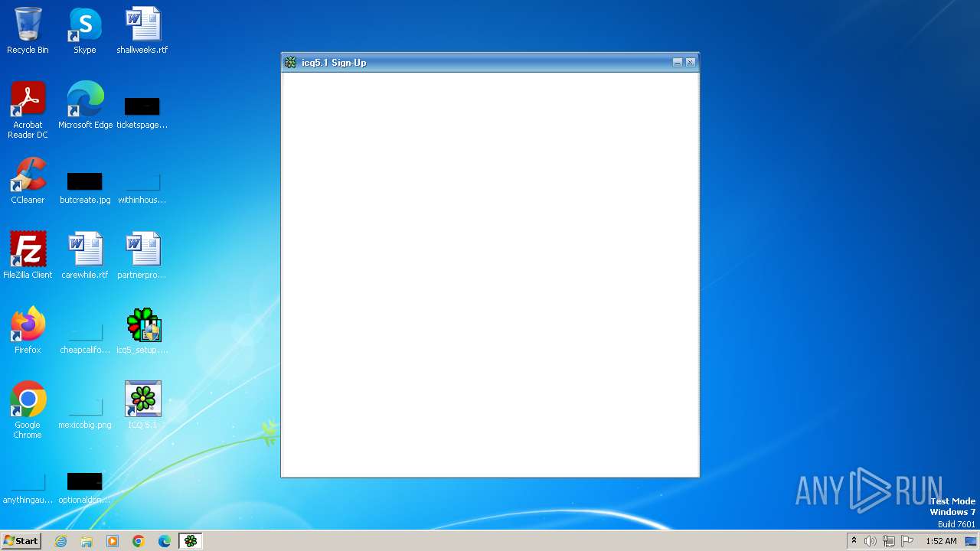Open the Firefox desktop shortcut

tap(28, 331)
